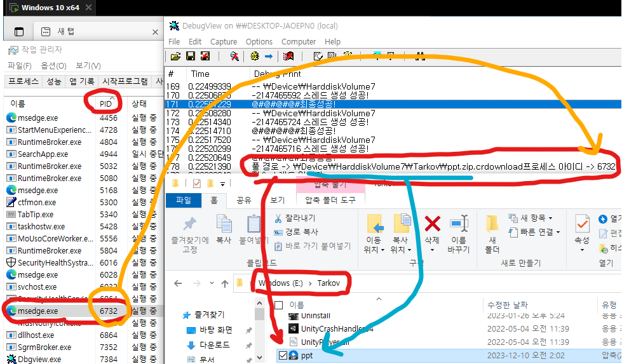Click the Filter/Highlight icon in DebugView toolbar
Viewport: 622px width, 364px height.
tap(288, 57)
